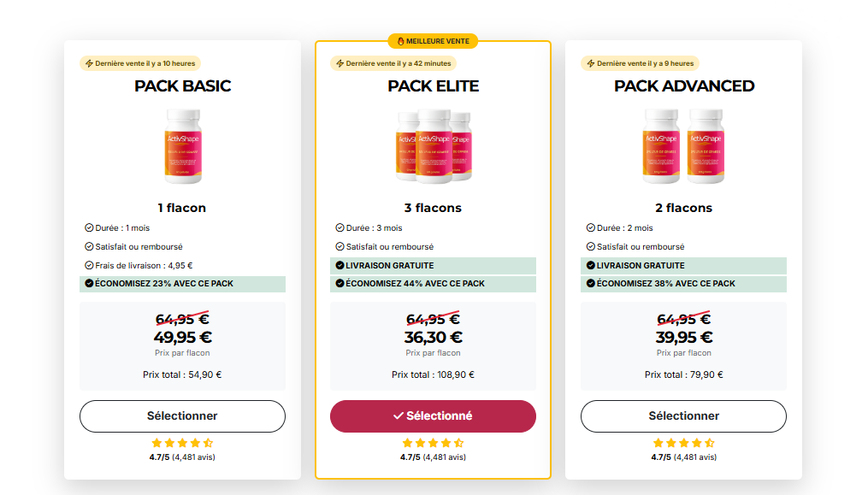Click lightning icon on Pack Elite badge
Viewport: 868px width, 495px height.
[340, 63]
